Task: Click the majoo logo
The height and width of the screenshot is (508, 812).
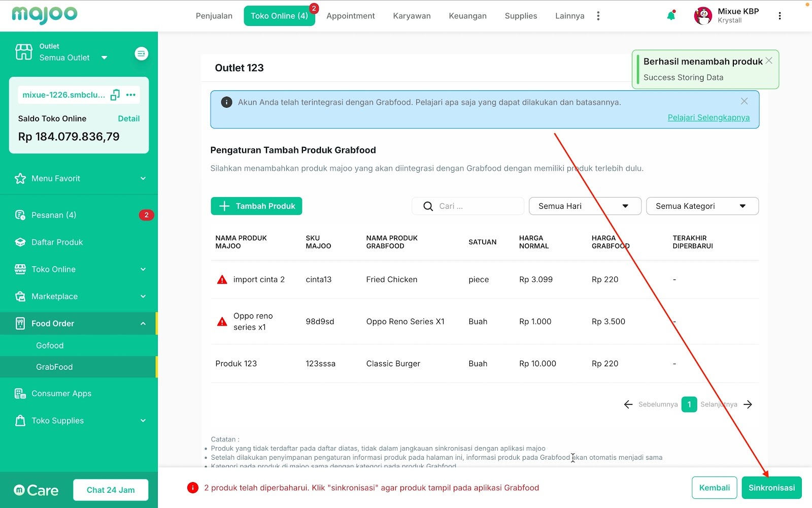Action: tap(45, 15)
